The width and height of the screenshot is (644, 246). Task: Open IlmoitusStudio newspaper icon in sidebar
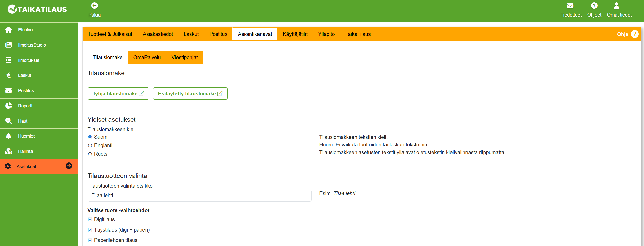9,45
